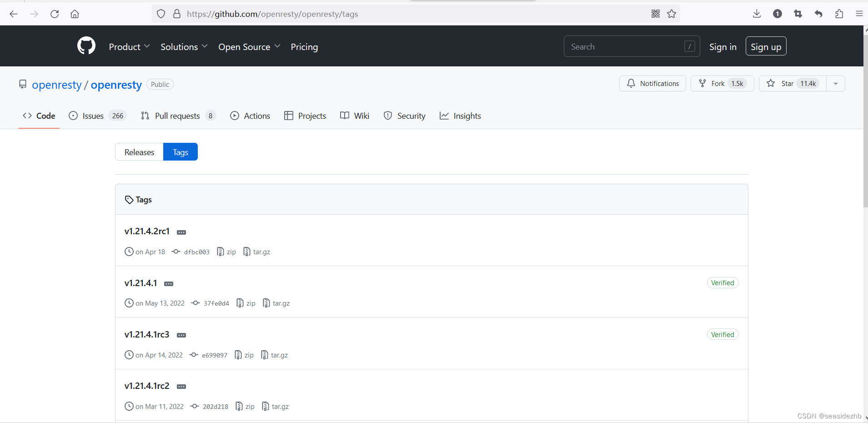Click Verified badge on v1.21.4.1rc3

[x=722, y=335]
